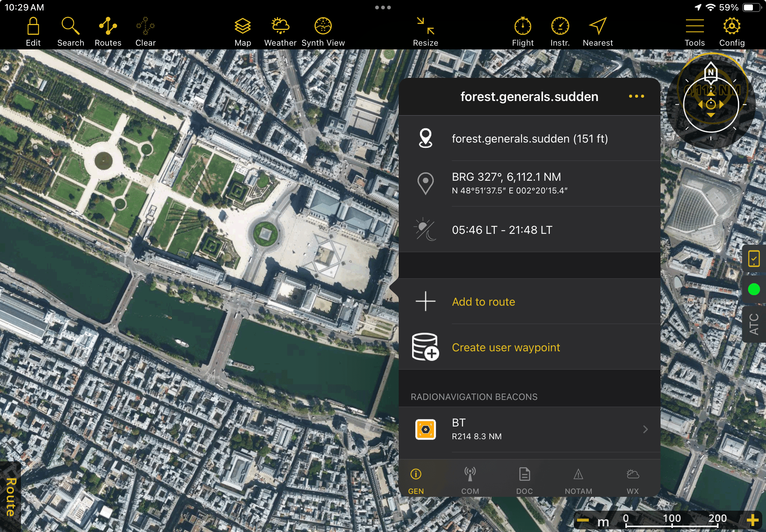Image resolution: width=766 pixels, height=532 pixels.
Task: Tap the green status dot tab
Action: 754,289
